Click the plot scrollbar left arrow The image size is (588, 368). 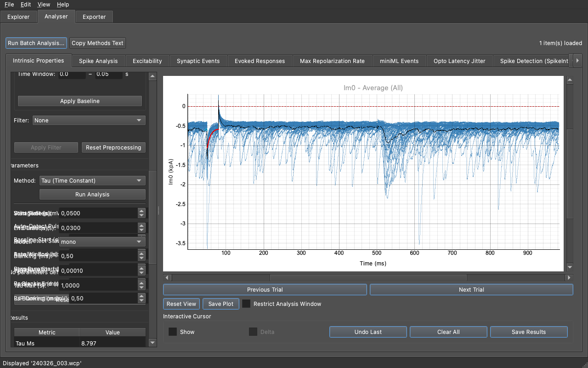pos(167,278)
